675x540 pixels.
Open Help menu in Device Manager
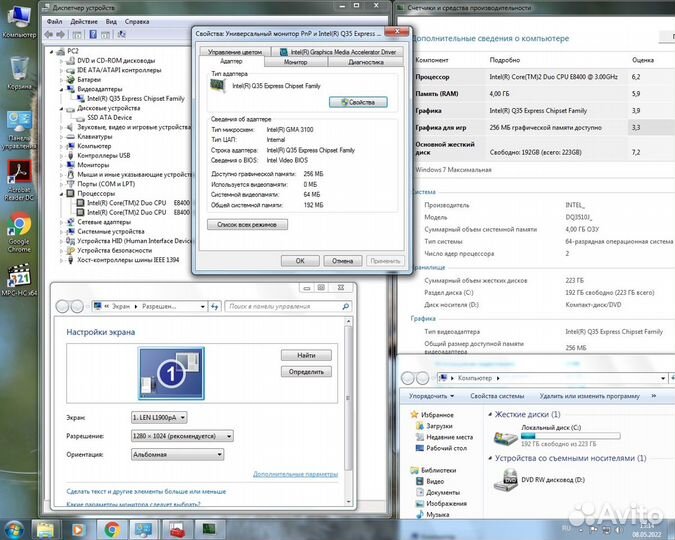[137, 22]
